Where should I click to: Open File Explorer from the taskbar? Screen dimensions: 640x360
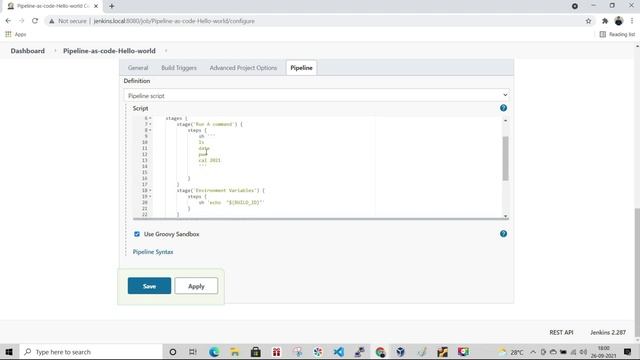click(235, 352)
